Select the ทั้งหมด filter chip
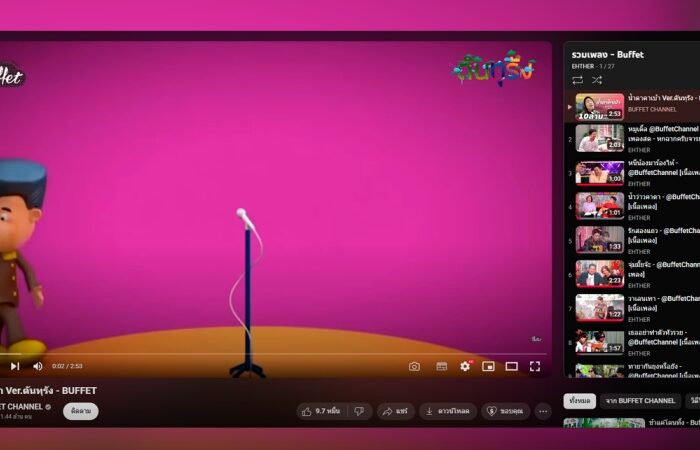This screenshot has height=450, width=700. point(579,401)
